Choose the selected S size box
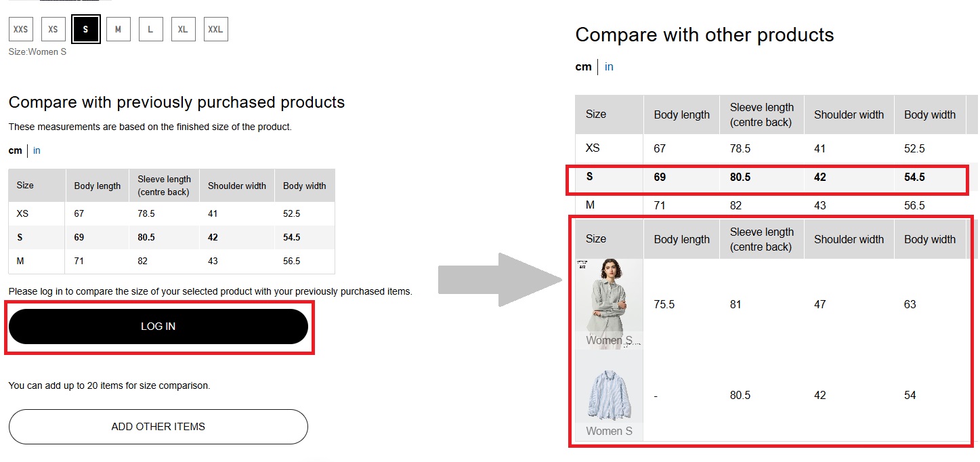The width and height of the screenshot is (980, 462). pyautogui.click(x=86, y=30)
